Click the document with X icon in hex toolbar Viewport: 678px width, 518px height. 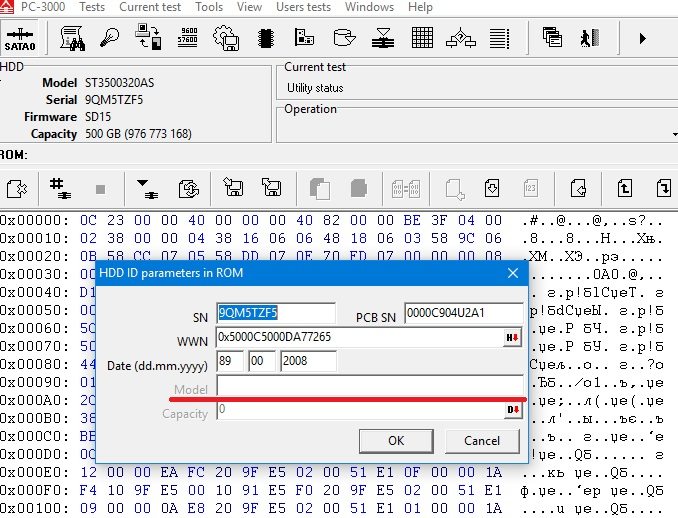pyautogui.click(x=17, y=189)
